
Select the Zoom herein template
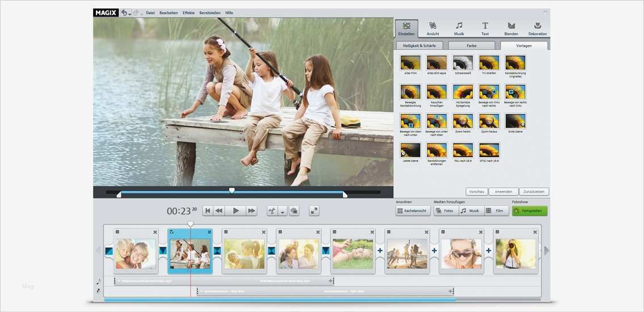click(462, 121)
